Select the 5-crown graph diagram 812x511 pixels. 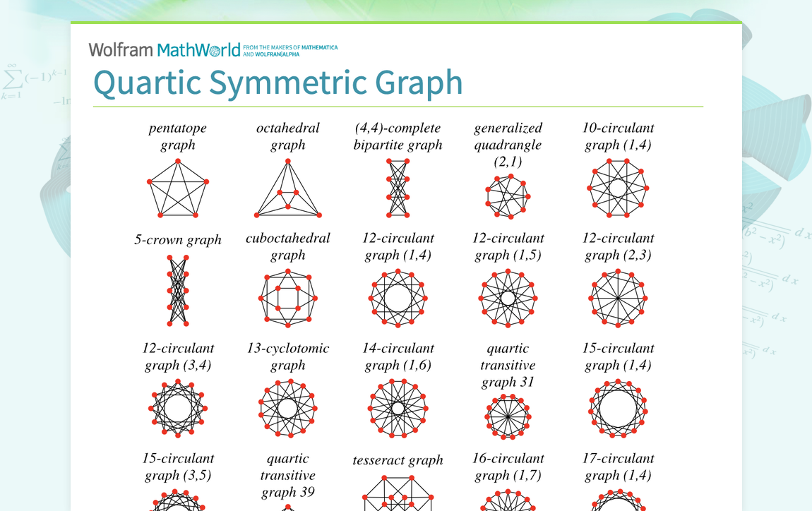(x=178, y=290)
